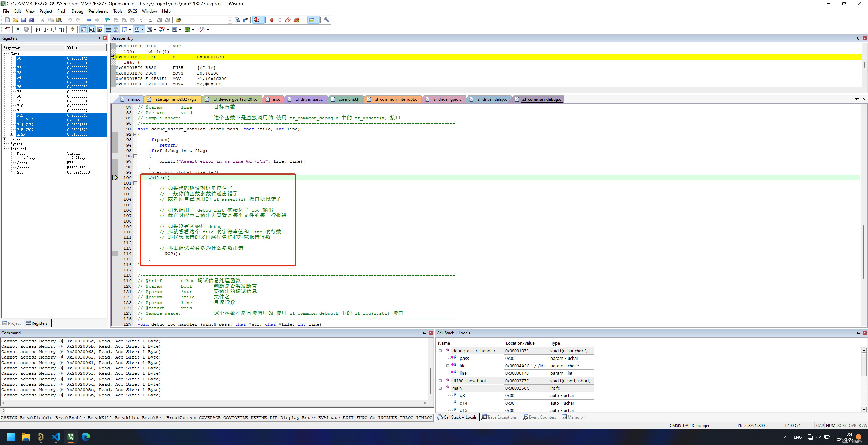Viewport: 868px width, 445px height.
Task: Click the Step Into icon
Action: pos(38,29)
